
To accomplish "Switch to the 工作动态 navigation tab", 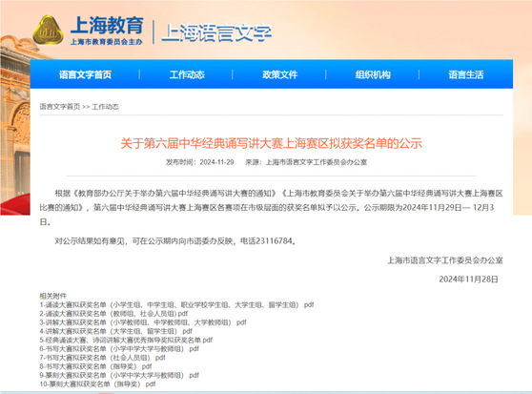I will coord(187,74).
